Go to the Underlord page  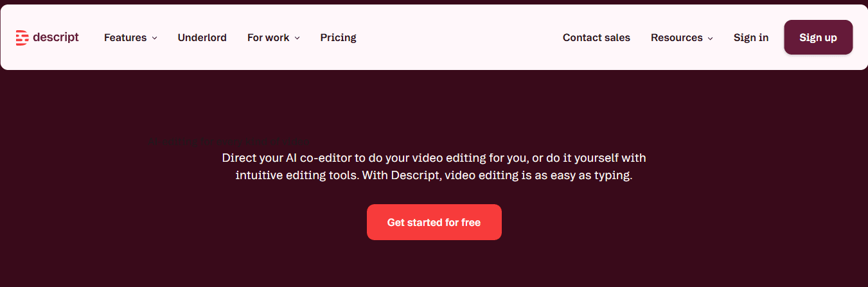[x=202, y=38]
